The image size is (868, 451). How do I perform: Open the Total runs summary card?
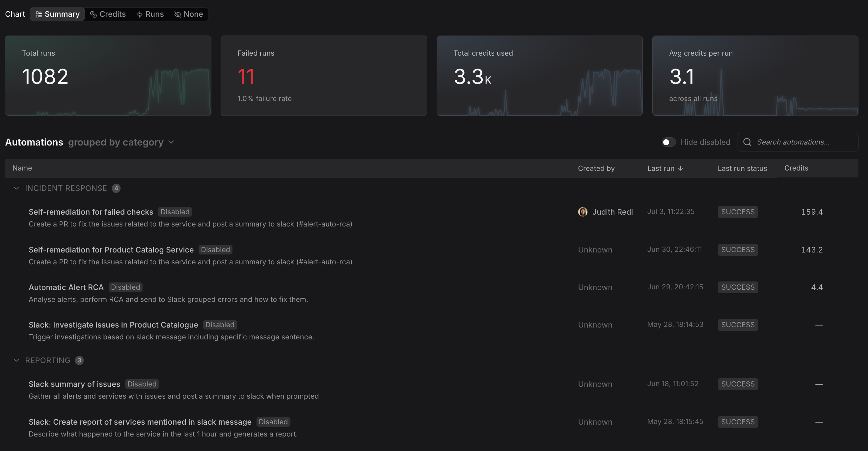pos(108,76)
